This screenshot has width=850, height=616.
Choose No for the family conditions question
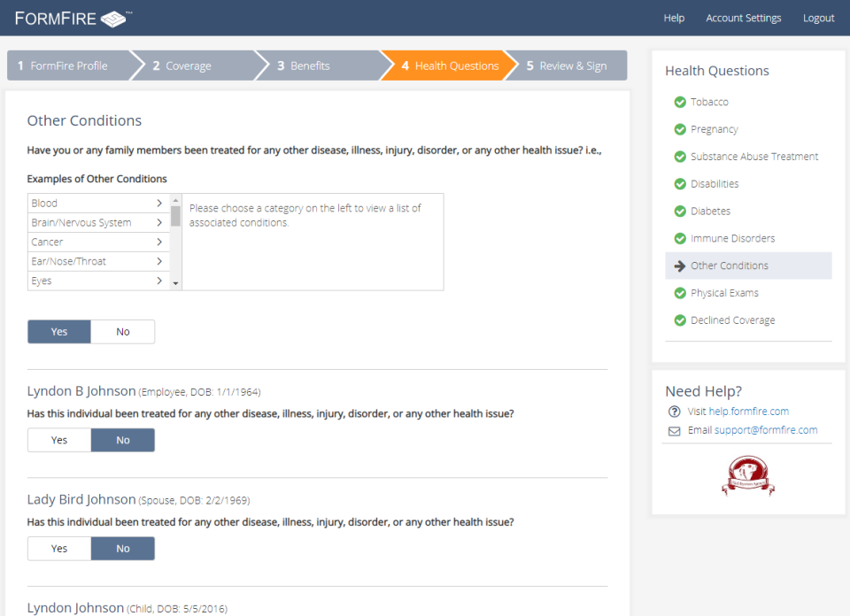tap(122, 332)
